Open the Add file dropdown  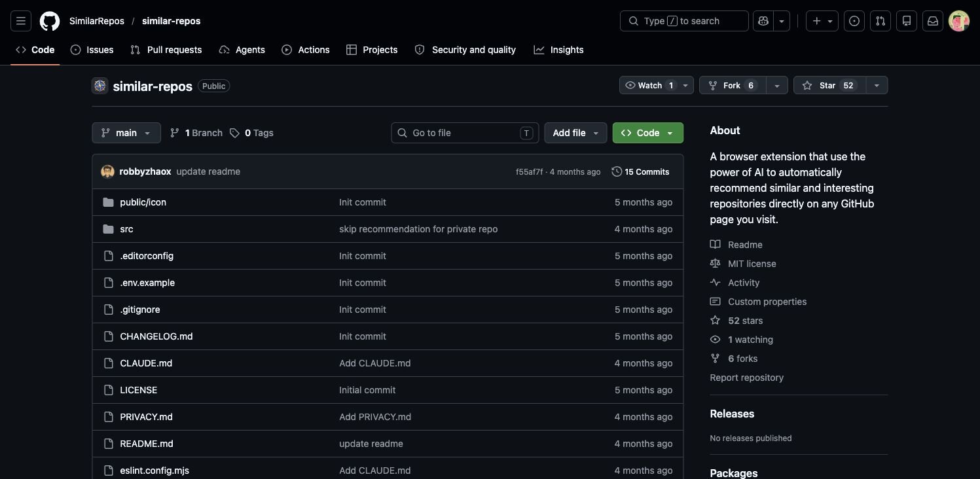click(575, 133)
